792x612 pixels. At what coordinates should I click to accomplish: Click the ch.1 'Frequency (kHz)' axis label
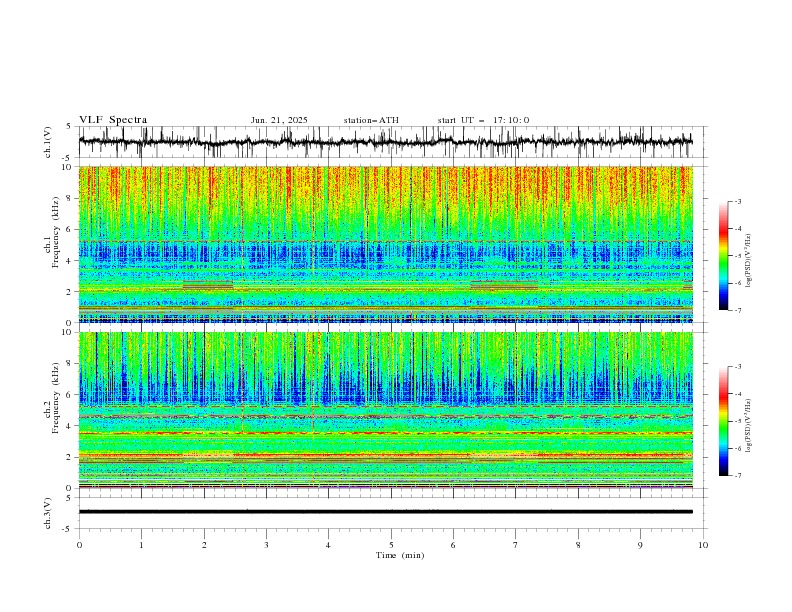(x=56, y=231)
